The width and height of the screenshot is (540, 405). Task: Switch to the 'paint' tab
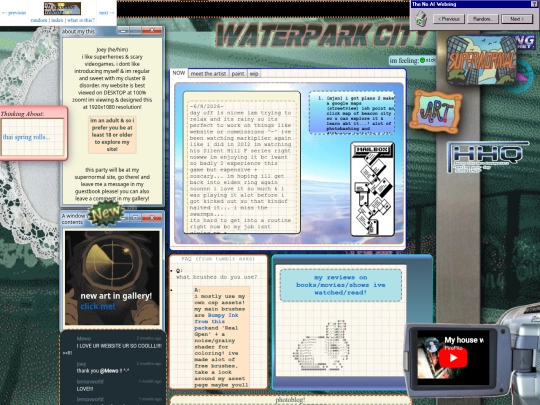(238, 73)
